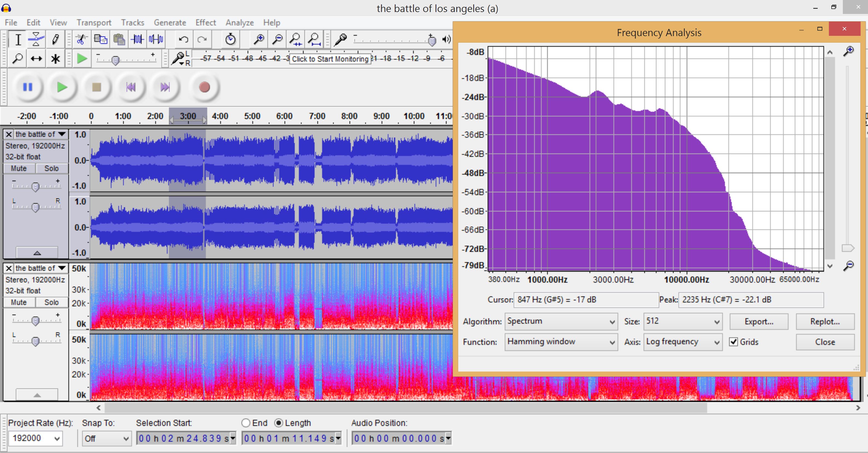The height and width of the screenshot is (453, 868).
Task: Select the End radio button
Action: coord(246,423)
